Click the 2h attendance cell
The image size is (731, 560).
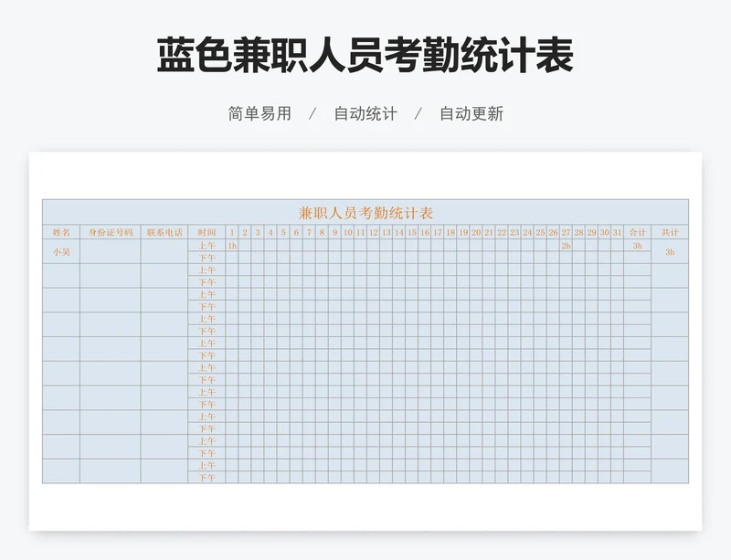point(566,246)
